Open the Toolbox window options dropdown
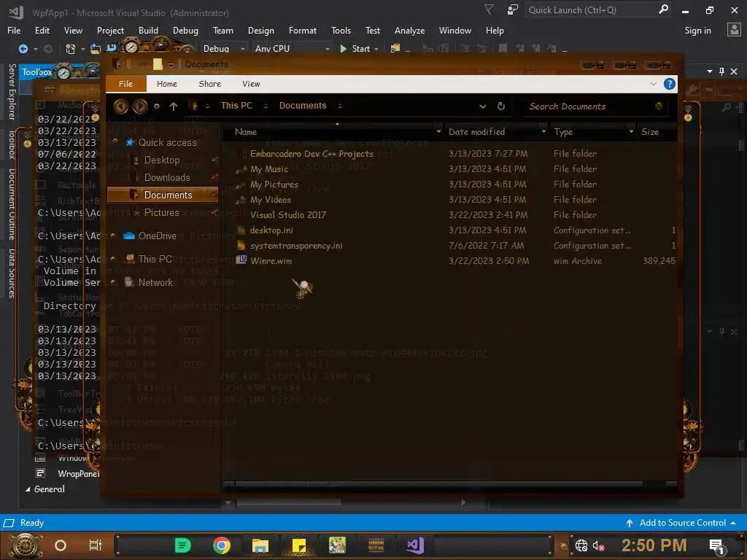 click(x=709, y=71)
